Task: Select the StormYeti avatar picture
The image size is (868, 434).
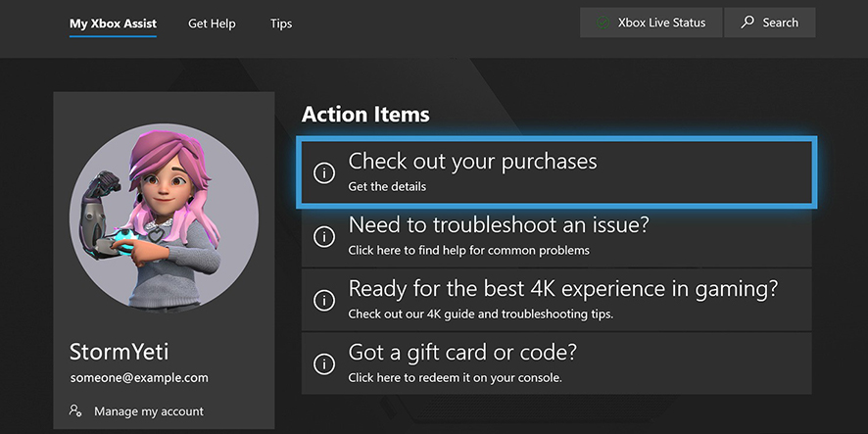Action: click(164, 217)
